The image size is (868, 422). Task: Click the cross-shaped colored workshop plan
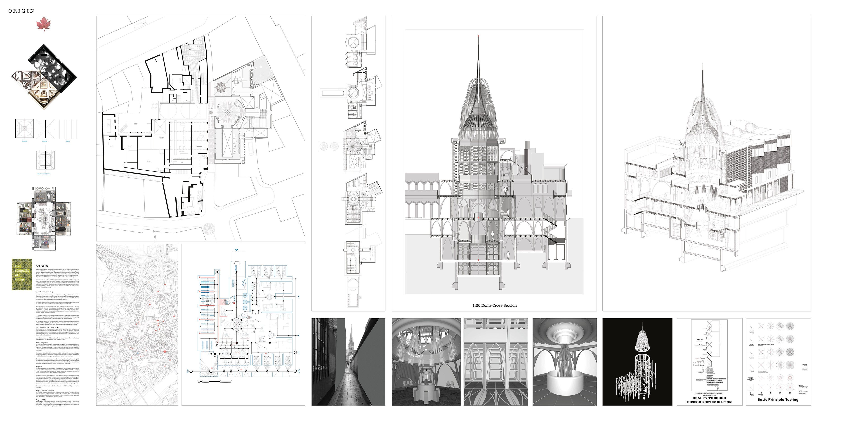44,219
